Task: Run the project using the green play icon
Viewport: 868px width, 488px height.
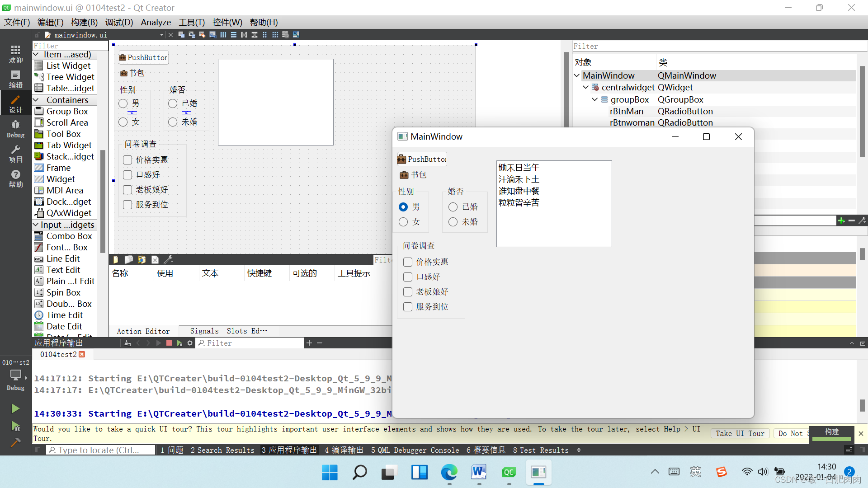Action: pos(15,408)
